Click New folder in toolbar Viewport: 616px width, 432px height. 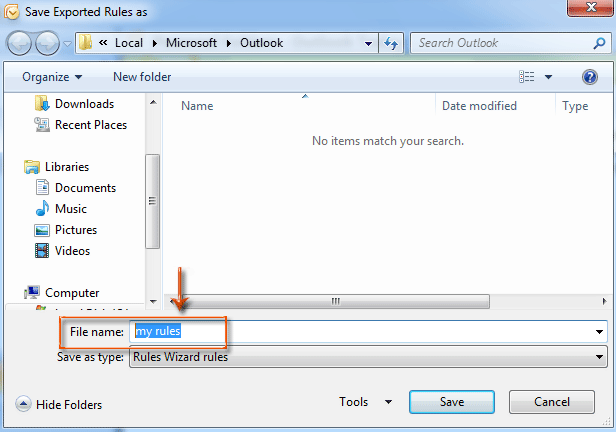point(142,77)
